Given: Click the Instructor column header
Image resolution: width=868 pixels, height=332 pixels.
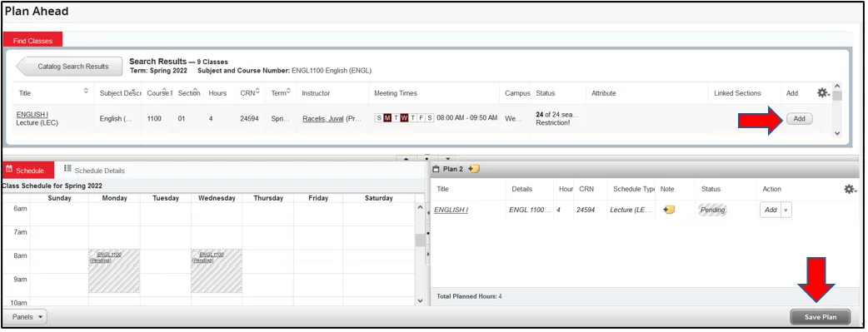Looking at the screenshot, I should coord(316,93).
